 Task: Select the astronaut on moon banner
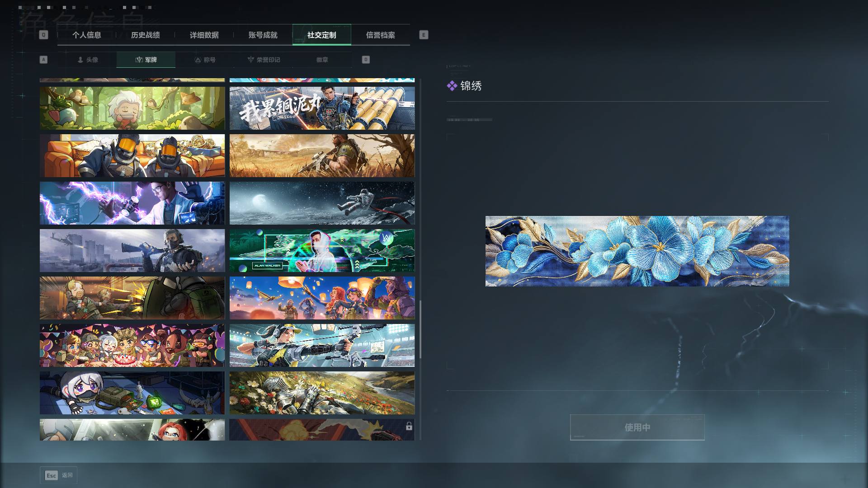point(322,203)
